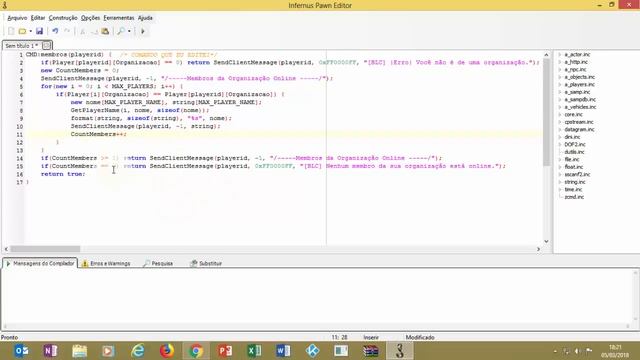Open File Explorer from the taskbar

pos(80,351)
